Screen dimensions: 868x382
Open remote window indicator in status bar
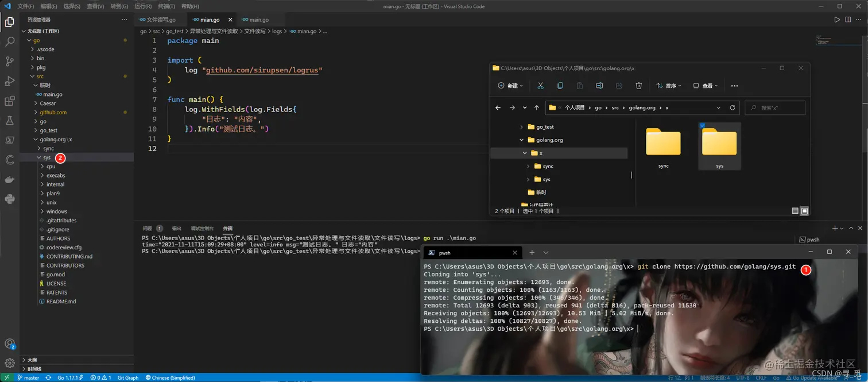click(x=6, y=378)
